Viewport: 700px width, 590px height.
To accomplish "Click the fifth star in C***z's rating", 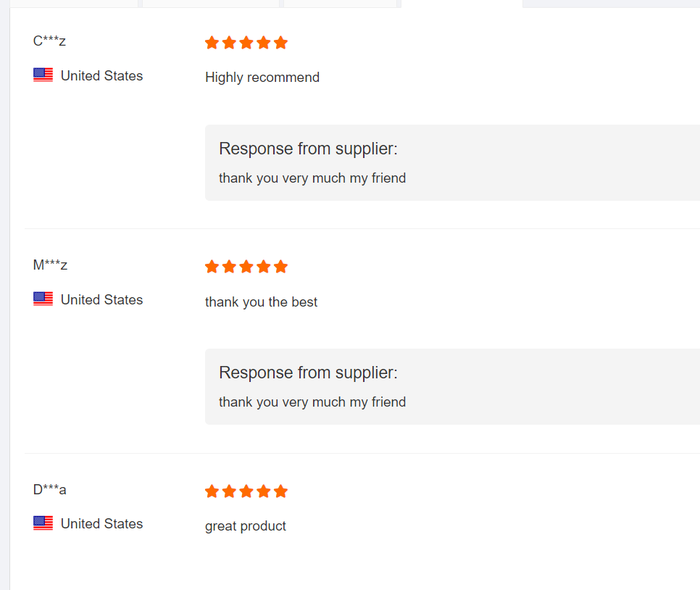I will coord(281,43).
